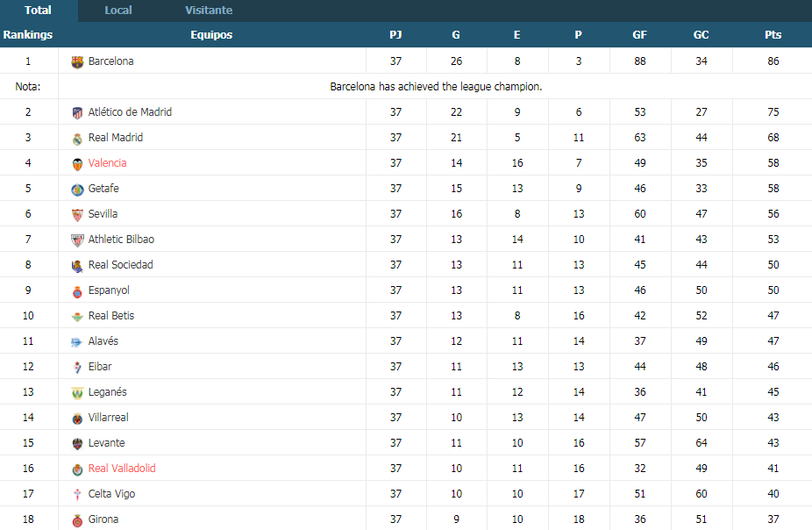The height and width of the screenshot is (530, 812).
Task: Click the Sevilla club crest icon
Action: [x=77, y=214]
